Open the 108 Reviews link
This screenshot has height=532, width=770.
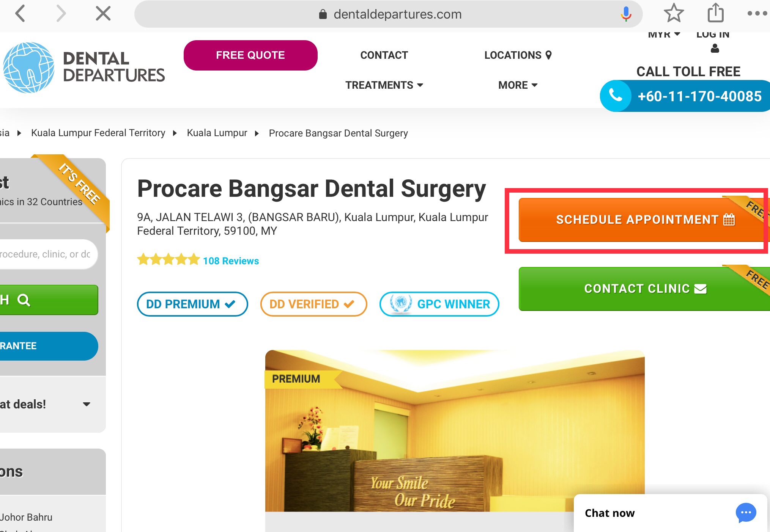(231, 261)
